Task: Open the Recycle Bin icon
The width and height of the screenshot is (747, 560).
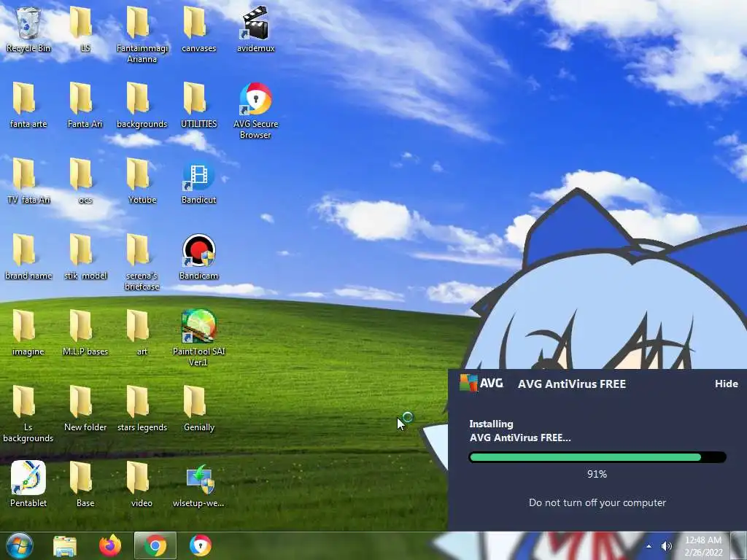Action: point(28,28)
